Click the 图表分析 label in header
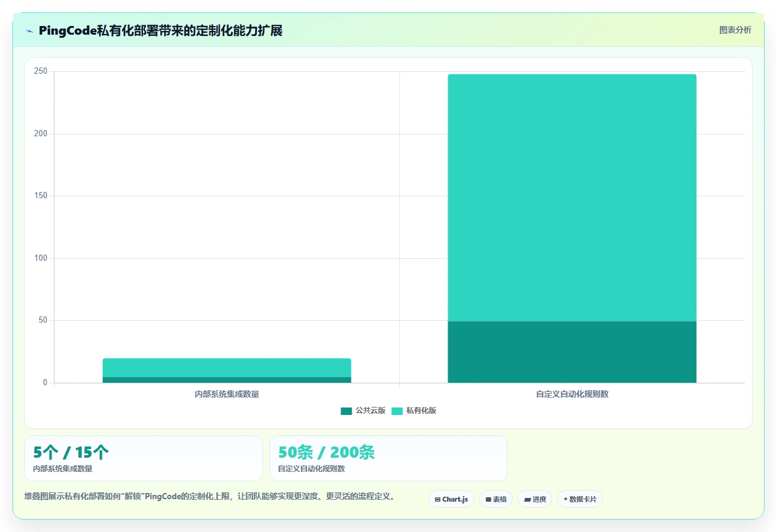Viewport: 777px width, 532px height. [735, 30]
